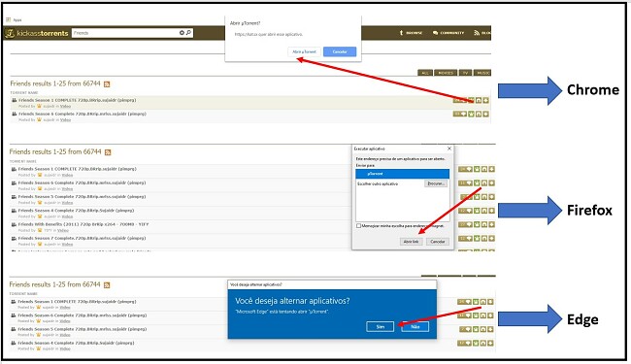Open 'Friends With Benefits (2011)' torrent
Image resolution: width=631 pixels, height=364 pixels.
(83, 224)
